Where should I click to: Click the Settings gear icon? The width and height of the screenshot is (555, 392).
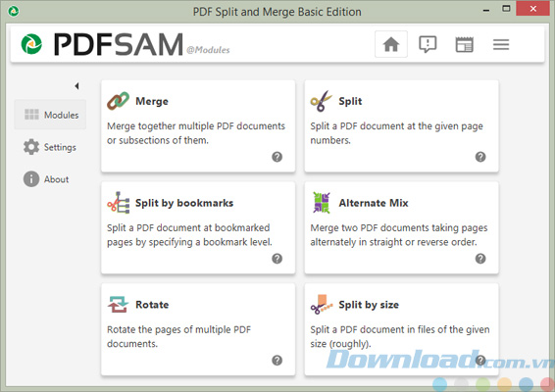31,147
